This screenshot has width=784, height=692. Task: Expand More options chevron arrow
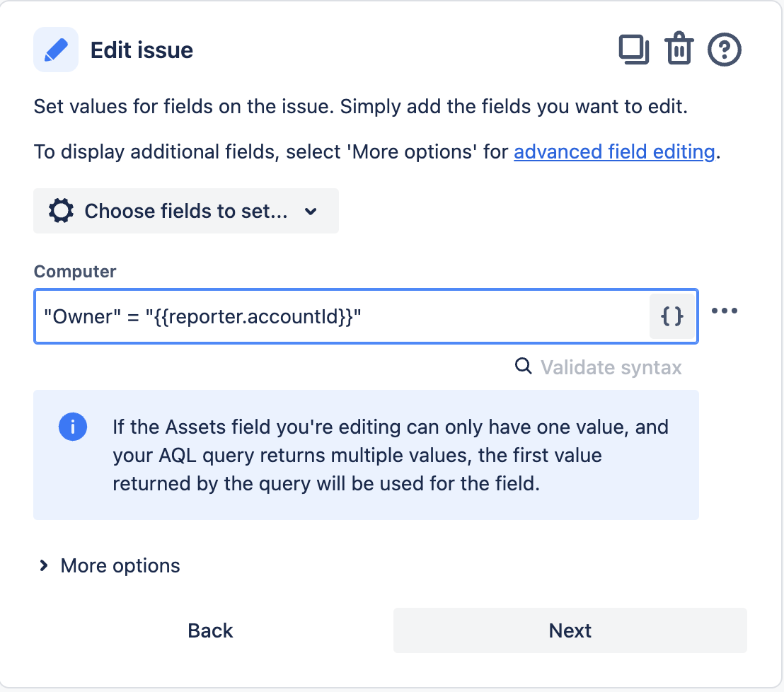click(x=43, y=565)
